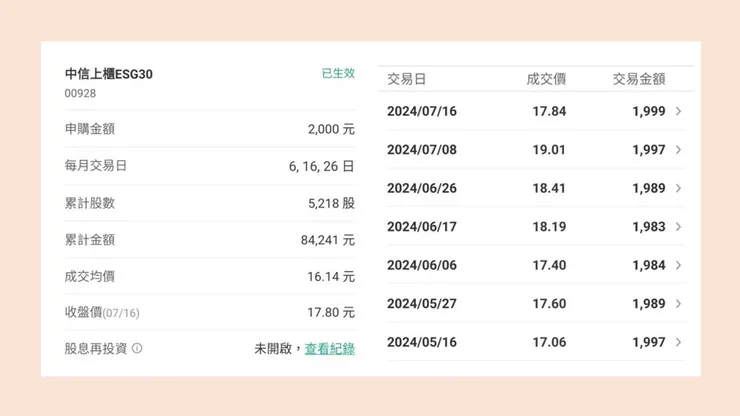Click the price 17.60
Screen dimensions: 740x416
point(549,304)
